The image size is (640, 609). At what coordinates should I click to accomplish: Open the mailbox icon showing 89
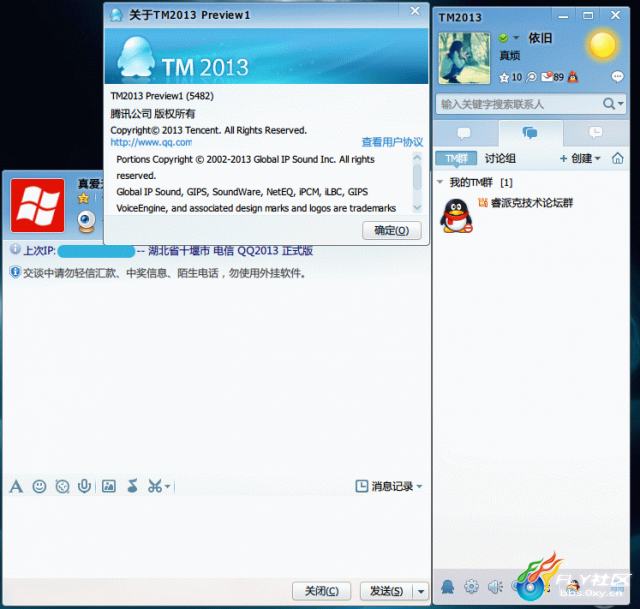tap(552, 77)
